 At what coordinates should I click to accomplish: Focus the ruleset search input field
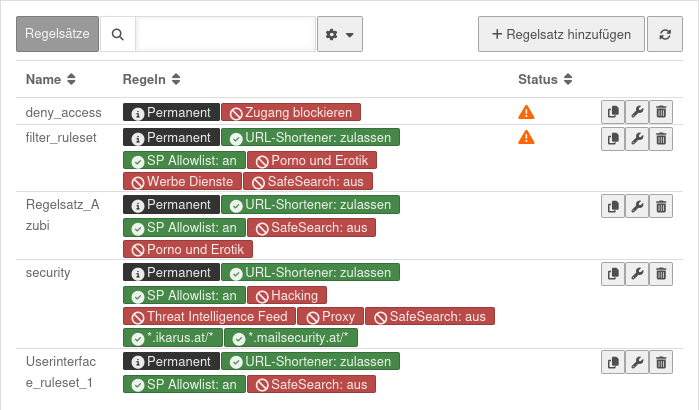(226, 34)
